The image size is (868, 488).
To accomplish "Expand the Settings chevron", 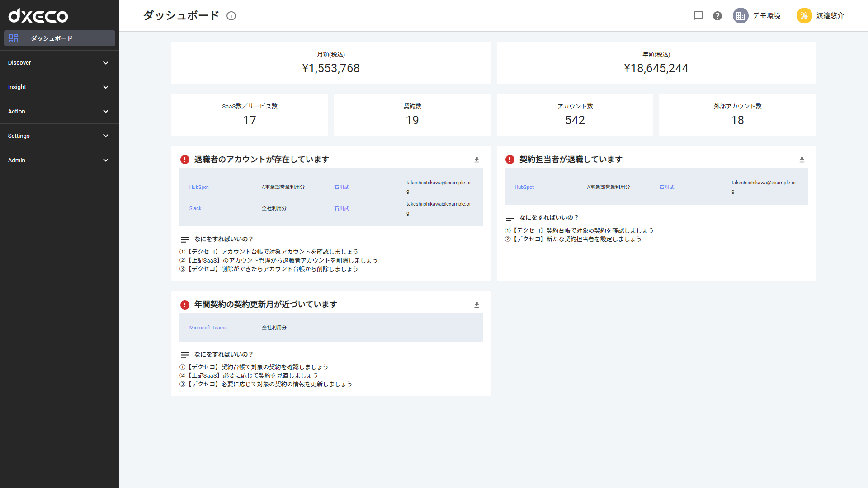I will 106,136.
